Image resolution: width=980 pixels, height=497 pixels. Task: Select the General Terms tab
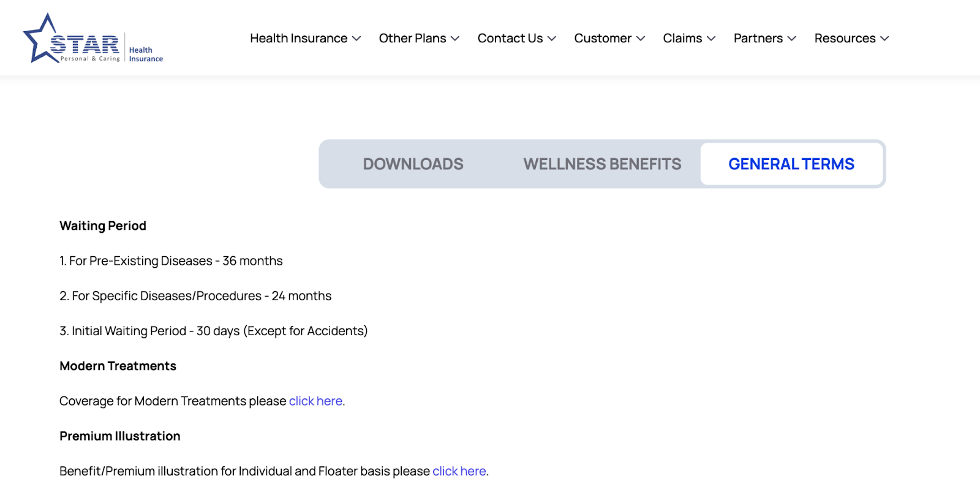(x=791, y=164)
